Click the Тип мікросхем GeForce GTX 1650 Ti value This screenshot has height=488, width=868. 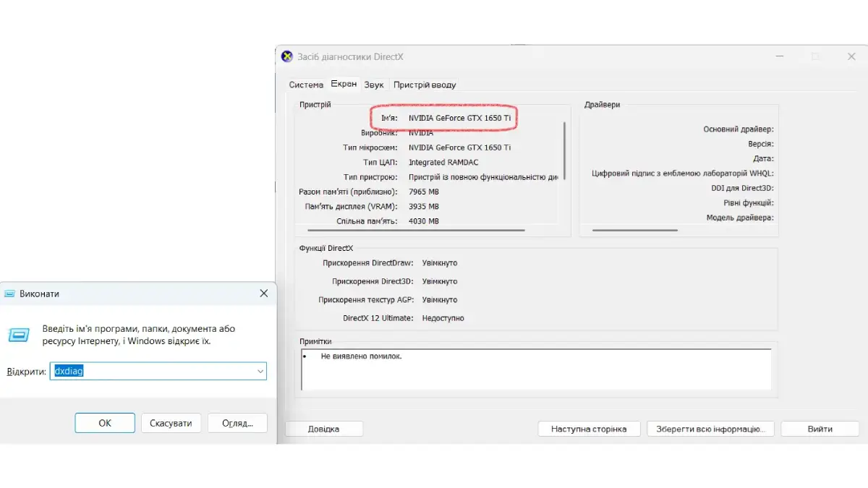coord(460,147)
